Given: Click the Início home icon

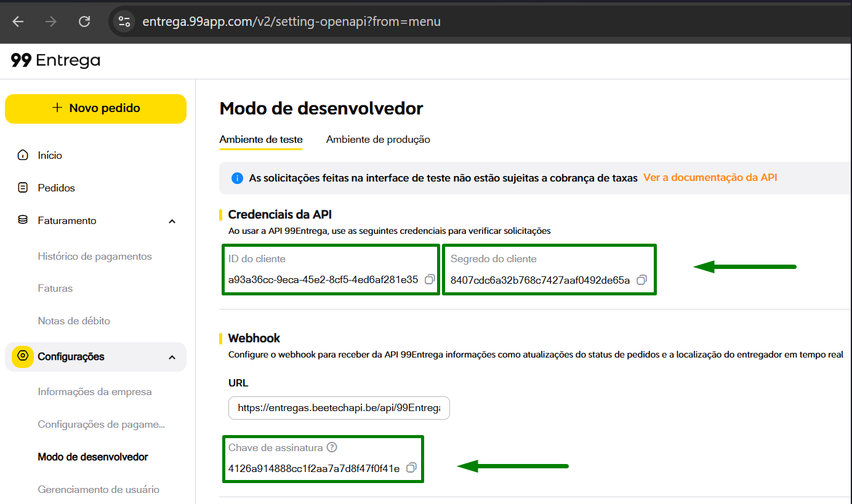Looking at the screenshot, I should pyautogui.click(x=23, y=155).
